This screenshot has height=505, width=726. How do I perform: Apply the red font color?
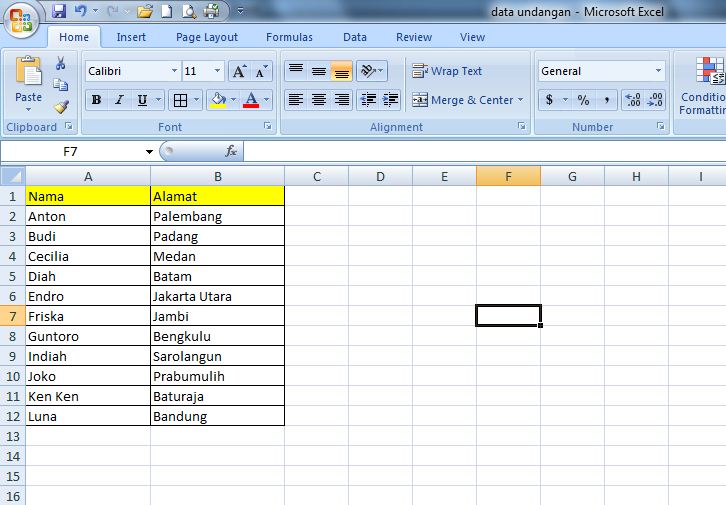tap(251, 100)
